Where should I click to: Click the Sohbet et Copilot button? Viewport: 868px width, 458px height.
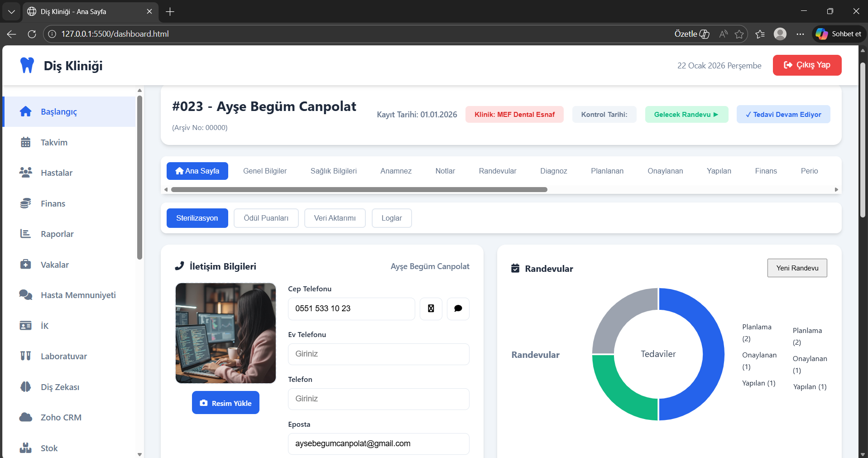tap(839, 34)
